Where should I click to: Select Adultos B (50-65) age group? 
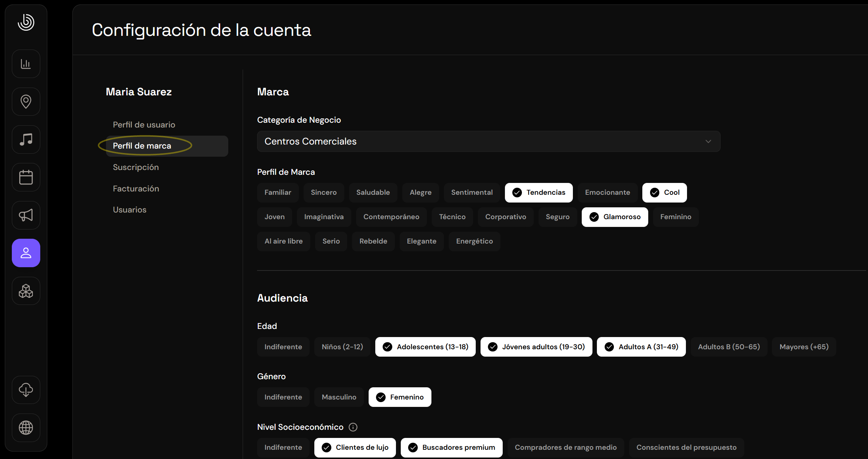[729, 347]
